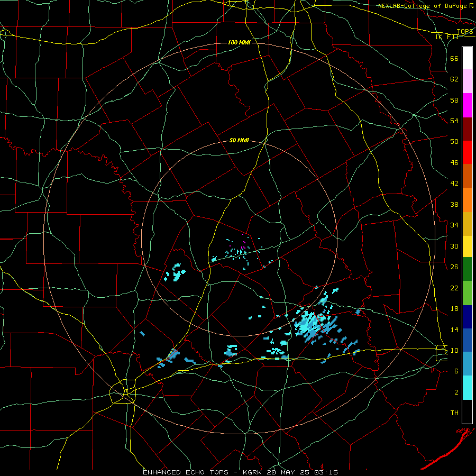Click the '100 NMI' range ring label
This screenshot has width=476, height=476.
239,42
